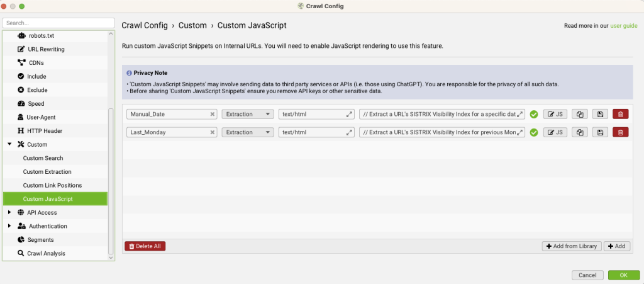Image resolution: width=644 pixels, height=284 pixels.
Task: Expand the API Access tree section
Action: tap(9, 212)
